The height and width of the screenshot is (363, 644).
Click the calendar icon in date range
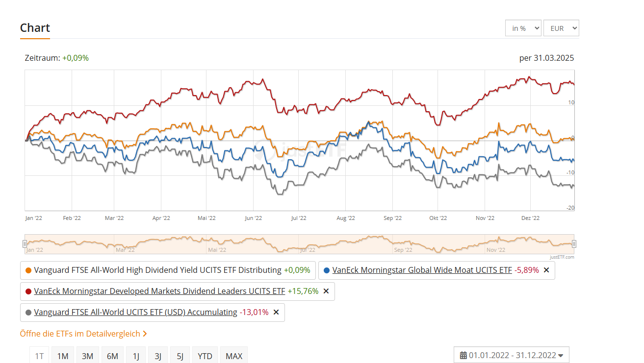click(x=463, y=356)
